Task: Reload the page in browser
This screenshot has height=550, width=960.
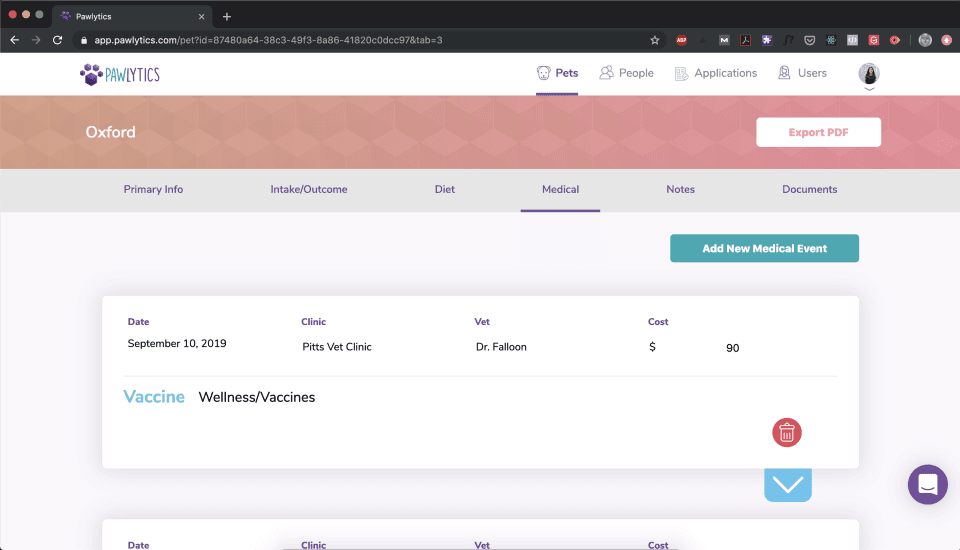Action: [x=58, y=40]
